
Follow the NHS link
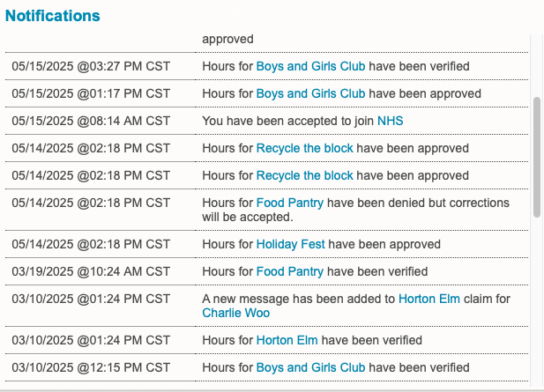click(x=391, y=121)
